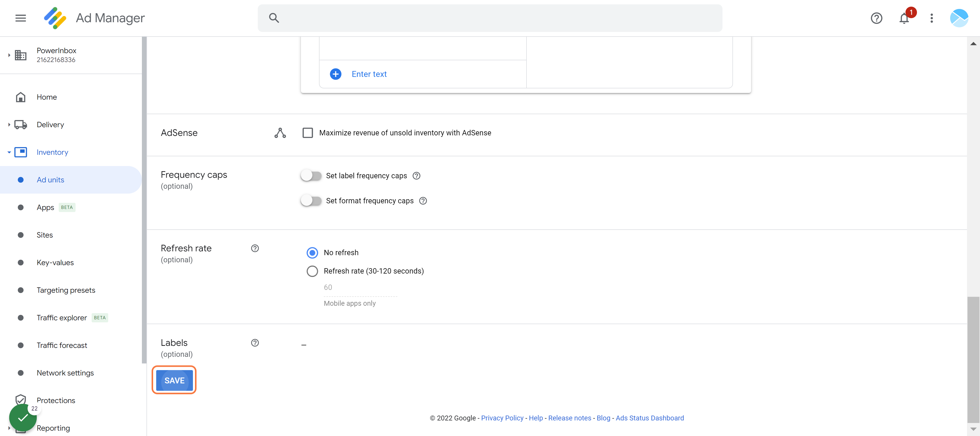Toggle Set format frequency caps switch
980x436 pixels.
(311, 201)
